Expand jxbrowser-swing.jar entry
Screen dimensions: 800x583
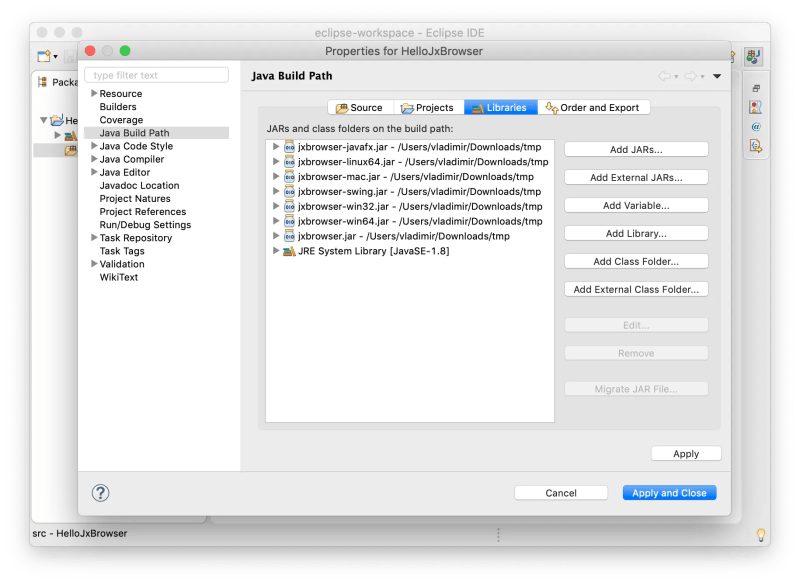[276, 191]
